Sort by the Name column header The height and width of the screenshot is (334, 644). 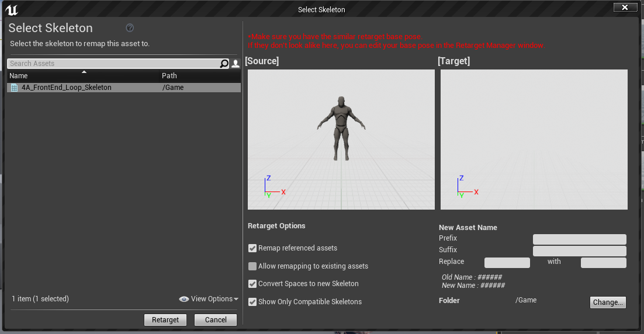point(84,76)
